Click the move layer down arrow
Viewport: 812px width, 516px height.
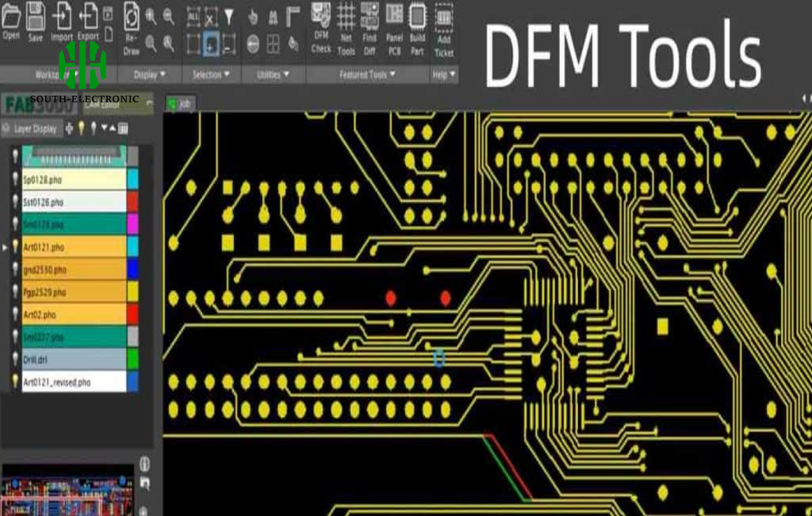(x=104, y=128)
